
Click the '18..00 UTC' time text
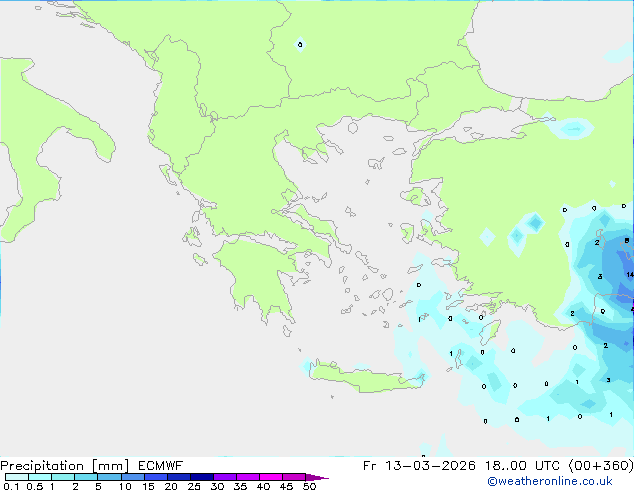[x=522, y=466]
